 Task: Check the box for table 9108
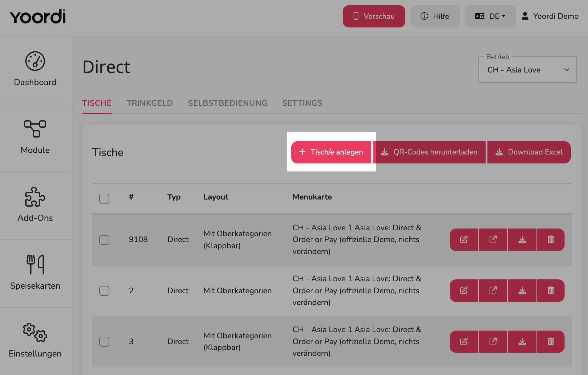coord(104,240)
